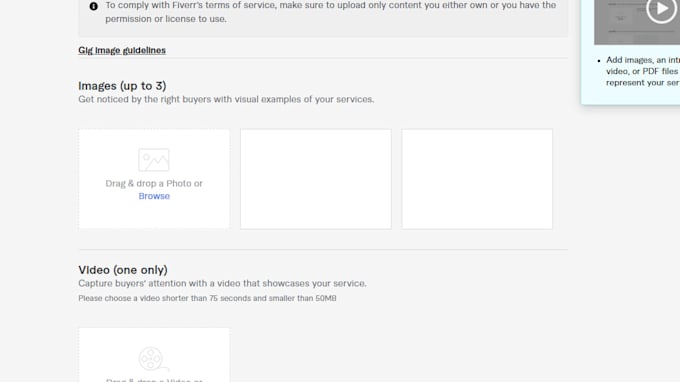This screenshot has width=680, height=382.
Task: Select the second empty image slot
Action: (316, 179)
